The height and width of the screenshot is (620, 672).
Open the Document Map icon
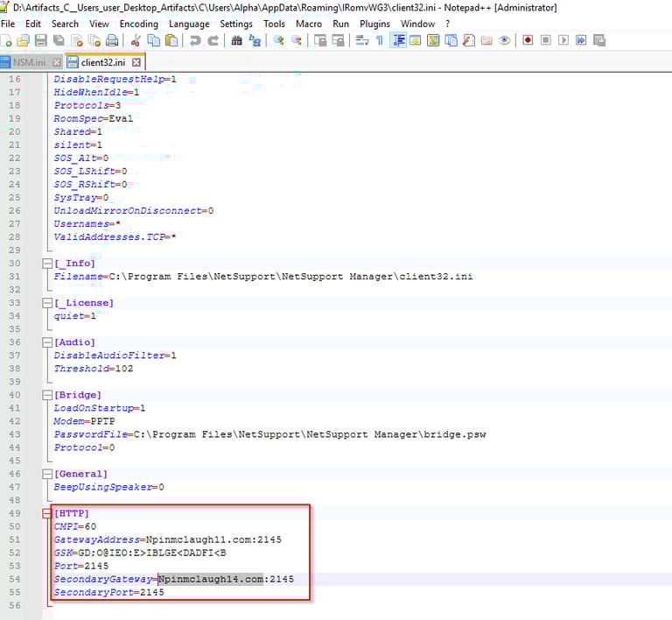433,41
